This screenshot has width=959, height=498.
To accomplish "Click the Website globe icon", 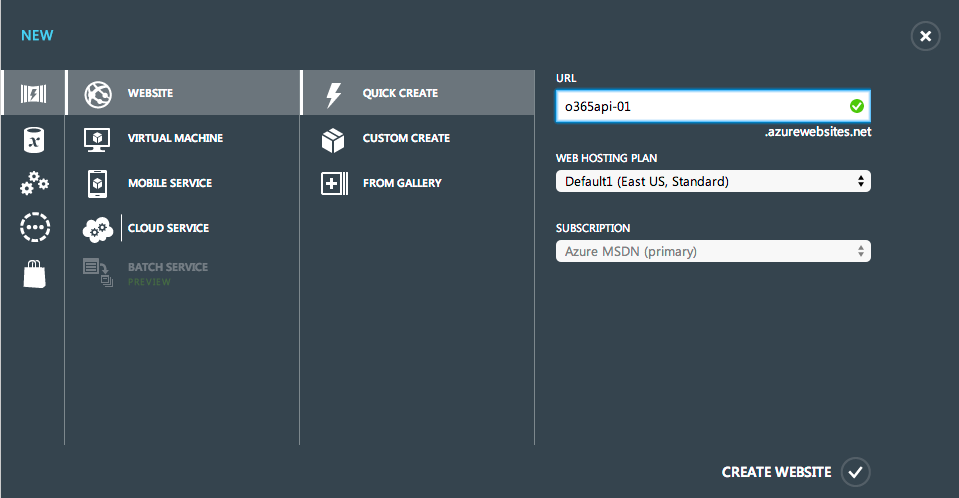I will (x=98, y=94).
